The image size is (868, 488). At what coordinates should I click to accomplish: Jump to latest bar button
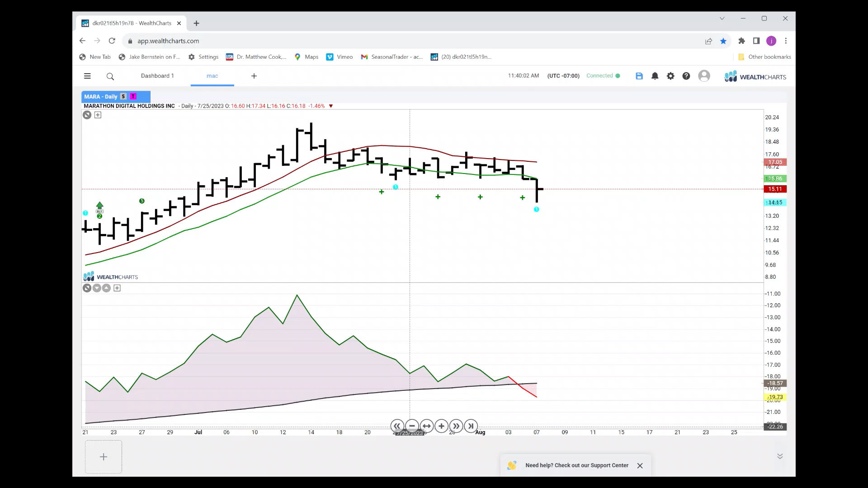(471, 426)
